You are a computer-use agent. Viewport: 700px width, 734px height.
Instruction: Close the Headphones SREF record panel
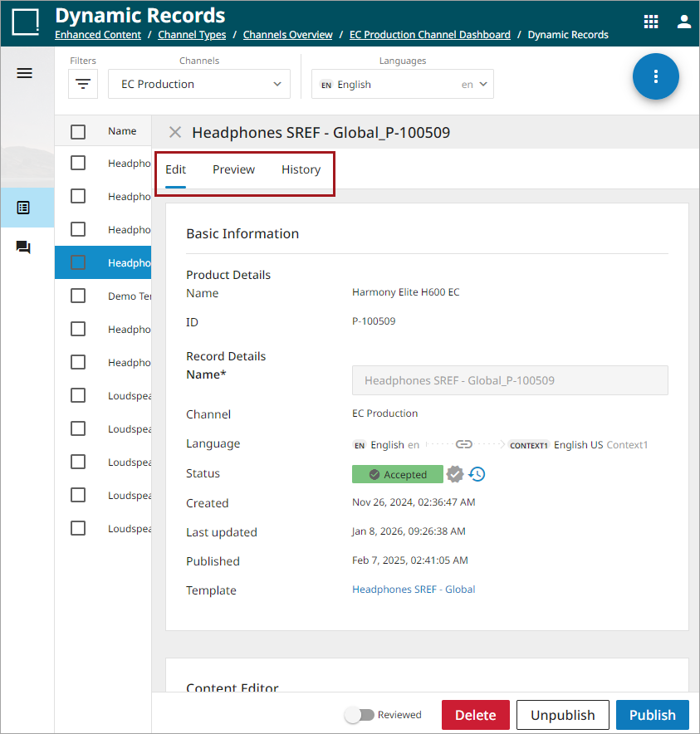point(174,132)
